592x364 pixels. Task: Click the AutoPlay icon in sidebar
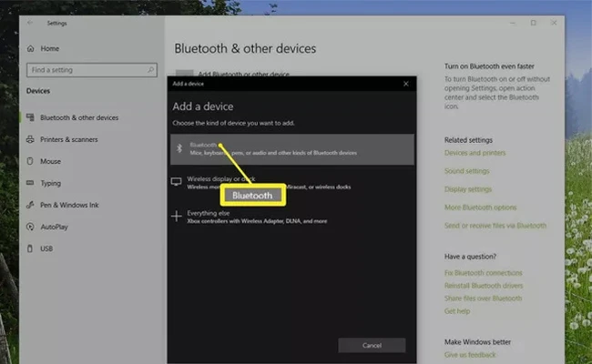click(30, 227)
